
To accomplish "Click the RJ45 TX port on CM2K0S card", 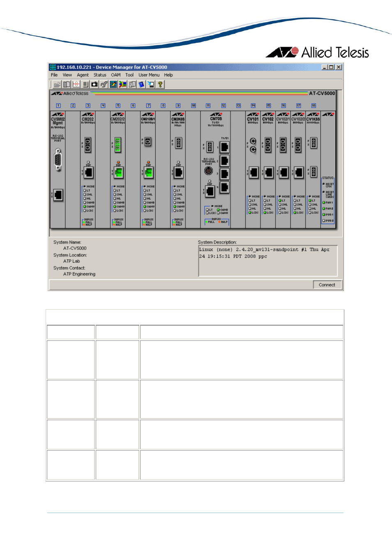I will pyautogui.click(x=179, y=173).
